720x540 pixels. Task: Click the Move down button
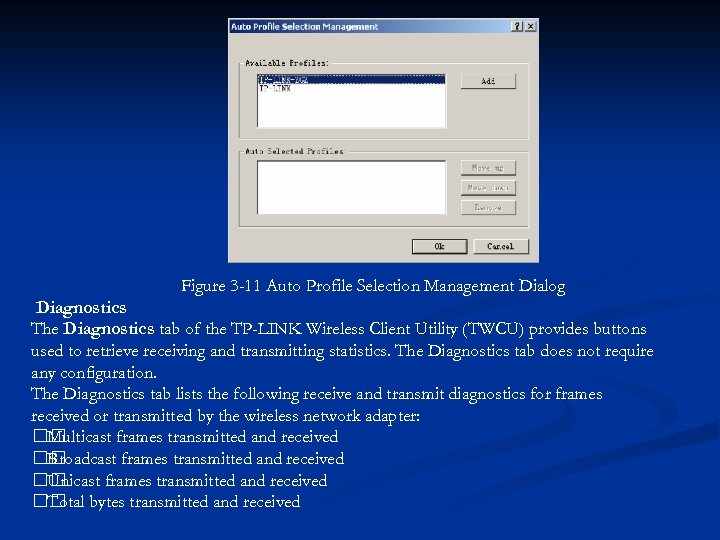click(488, 188)
